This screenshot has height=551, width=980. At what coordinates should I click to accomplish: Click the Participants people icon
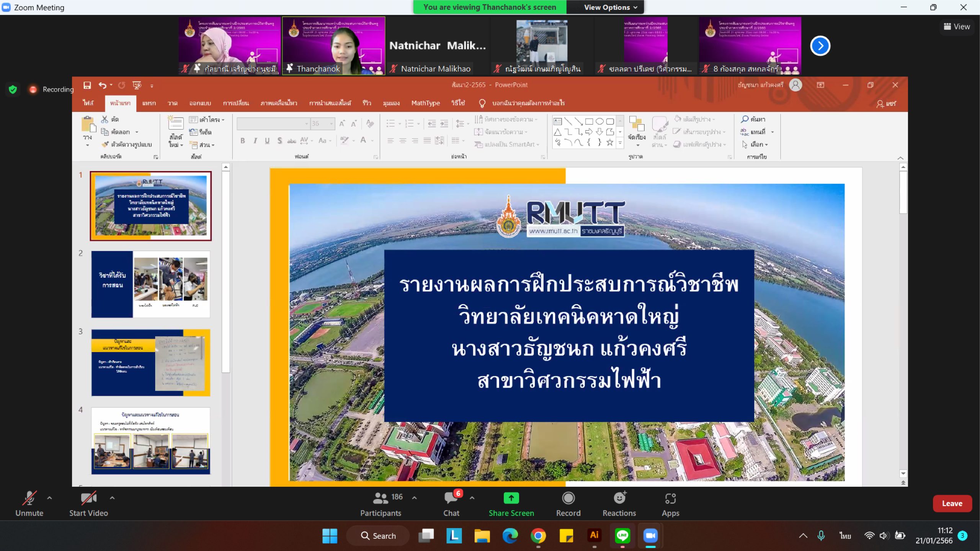pos(380,498)
